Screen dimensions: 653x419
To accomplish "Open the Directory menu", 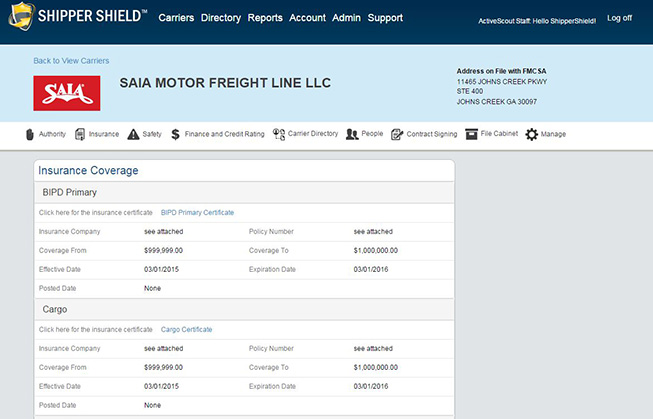I will [x=221, y=18].
